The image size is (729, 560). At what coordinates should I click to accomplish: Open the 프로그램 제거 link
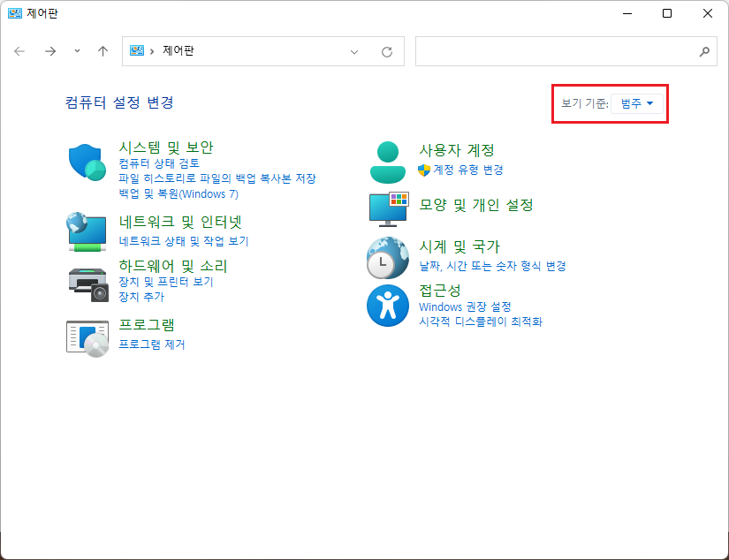pos(152,344)
